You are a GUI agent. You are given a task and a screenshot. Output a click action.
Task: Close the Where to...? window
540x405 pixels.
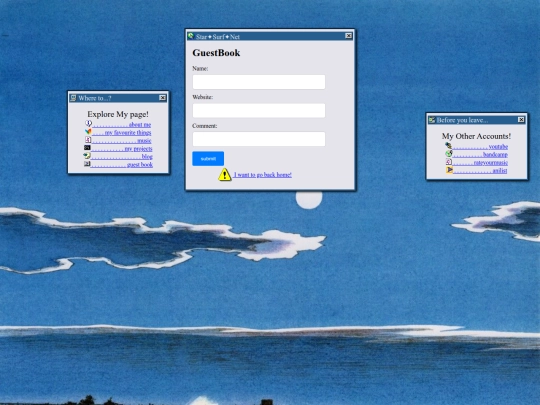coord(163,98)
